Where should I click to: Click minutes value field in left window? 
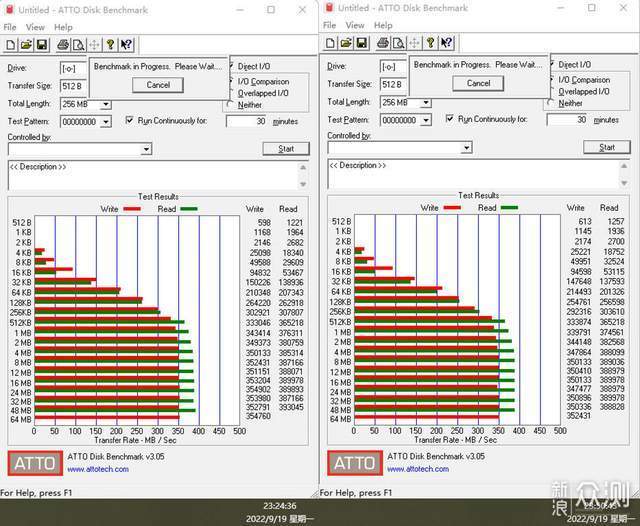(247, 121)
